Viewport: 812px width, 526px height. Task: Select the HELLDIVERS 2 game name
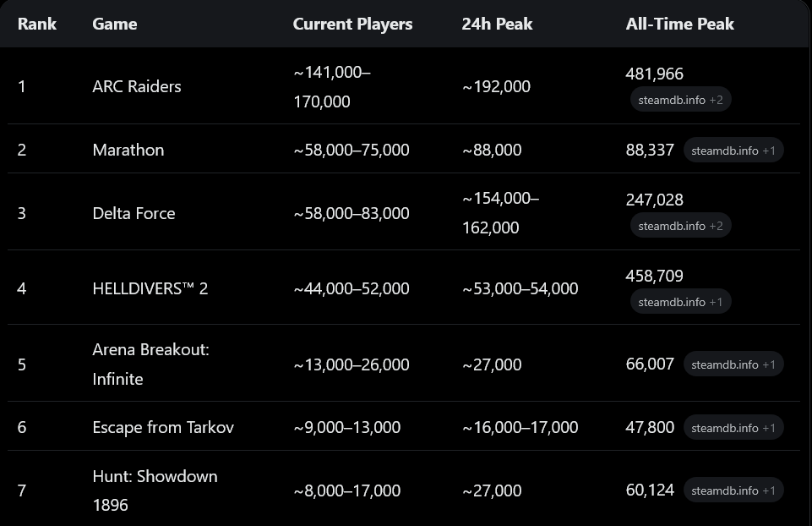[150, 288]
